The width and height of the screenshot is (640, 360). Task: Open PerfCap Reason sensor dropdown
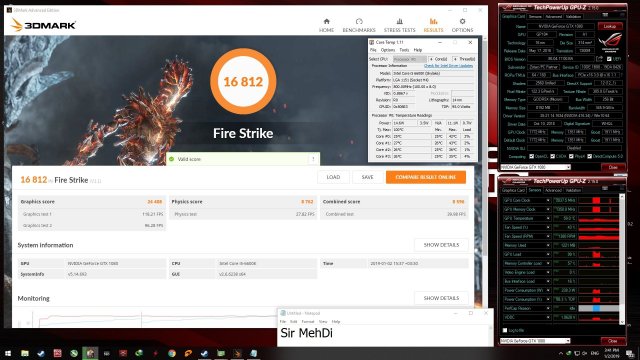tap(548, 308)
